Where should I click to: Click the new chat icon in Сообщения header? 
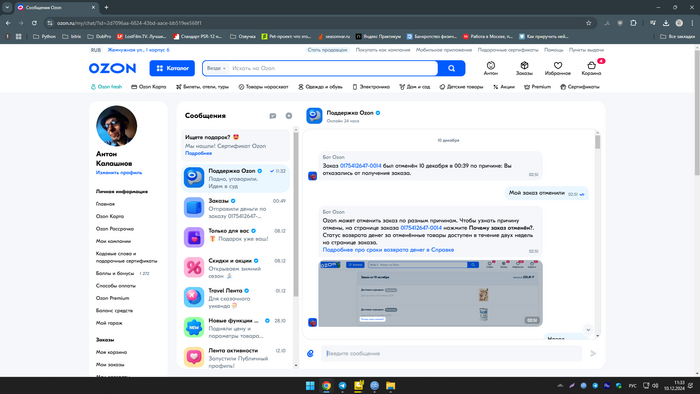(x=273, y=116)
